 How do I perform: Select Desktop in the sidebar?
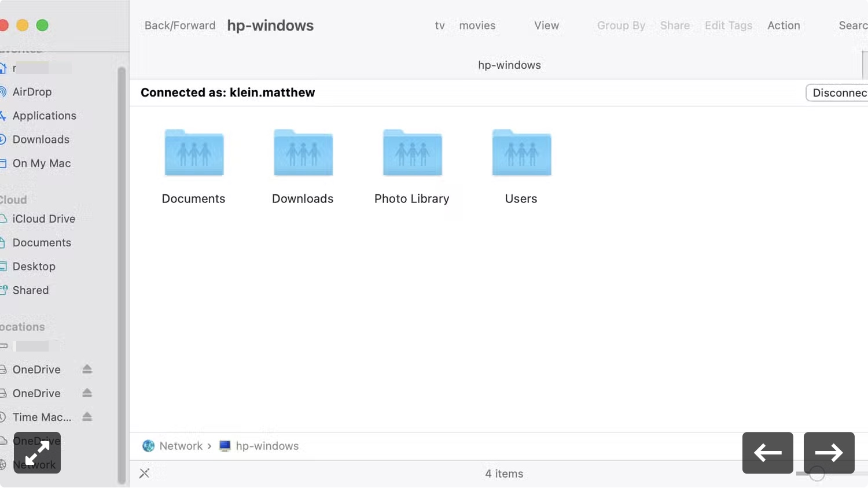coord(34,266)
